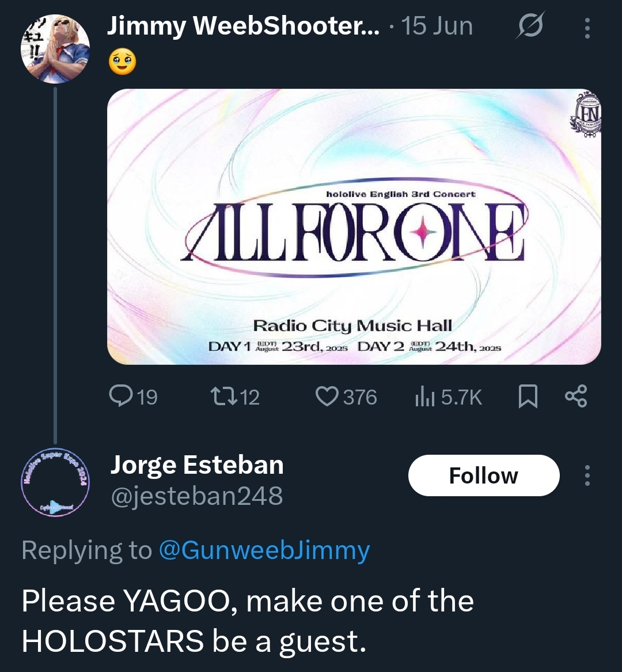Open the 15 Jun timestamp

(437, 26)
